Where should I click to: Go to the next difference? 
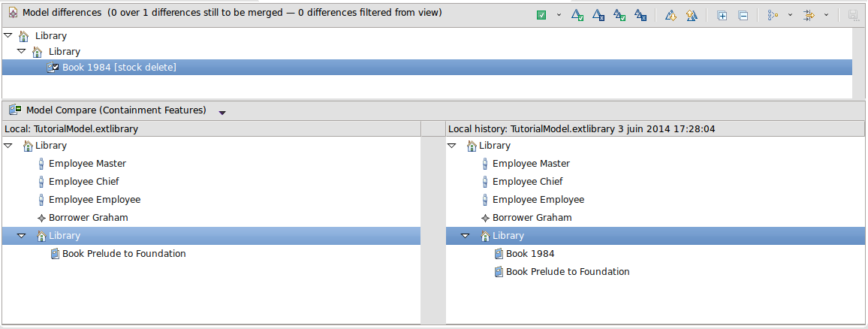point(671,15)
